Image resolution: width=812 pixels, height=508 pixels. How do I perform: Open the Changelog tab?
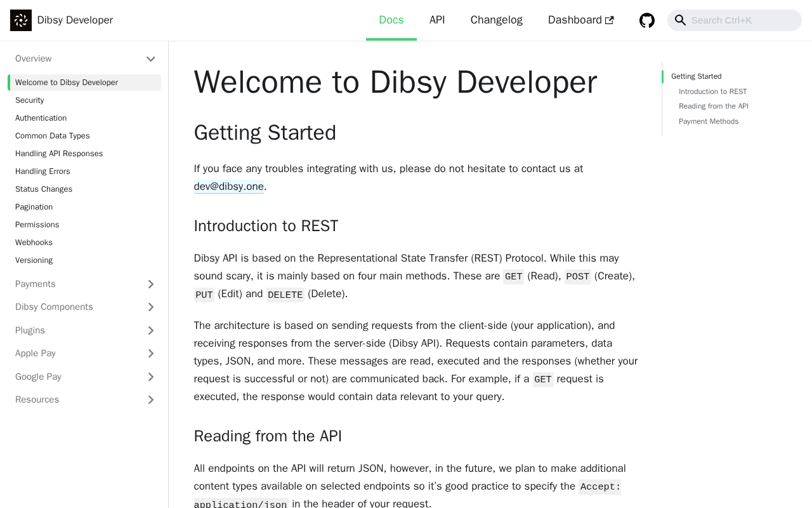coord(497,20)
